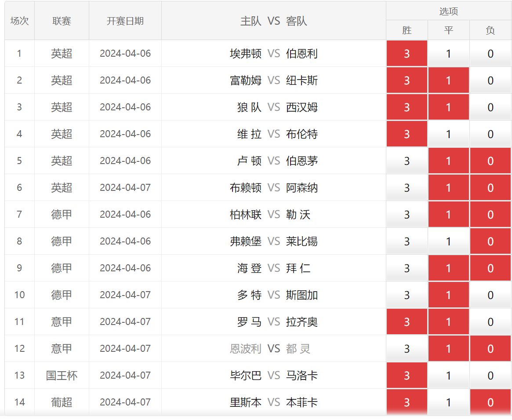Select draw option 1 for 弗赖堡 VS 莱比锡
Viewport: 512px width, 420px height.
coord(448,241)
